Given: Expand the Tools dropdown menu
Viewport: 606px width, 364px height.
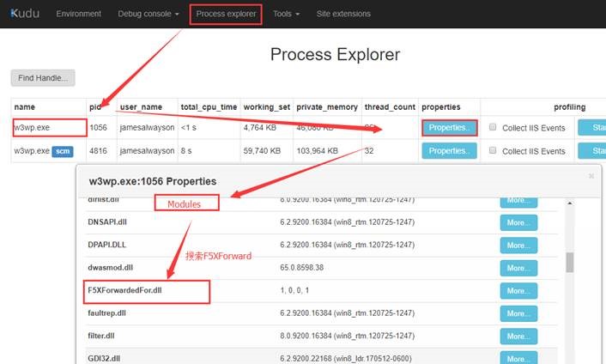Looking at the screenshot, I should (x=287, y=14).
